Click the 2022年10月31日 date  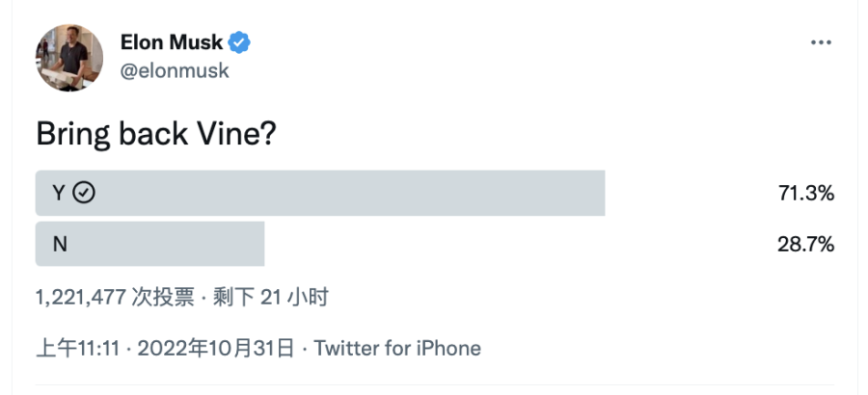(x=215, y=348)
